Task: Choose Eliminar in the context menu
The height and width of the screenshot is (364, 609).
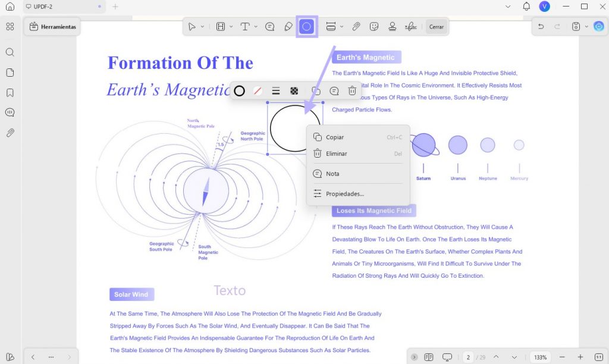Action: 357,153
